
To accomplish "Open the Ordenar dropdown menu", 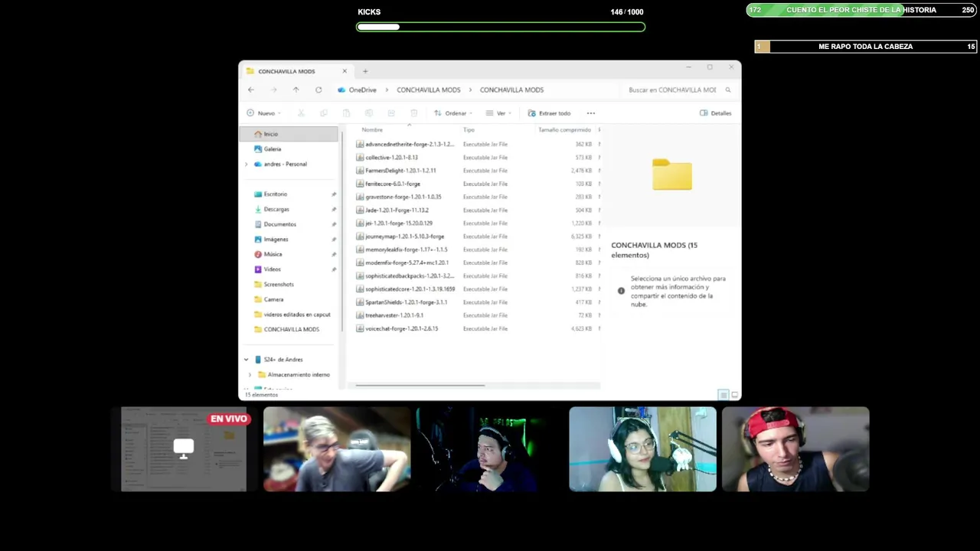I will click(x=453, y=113).
